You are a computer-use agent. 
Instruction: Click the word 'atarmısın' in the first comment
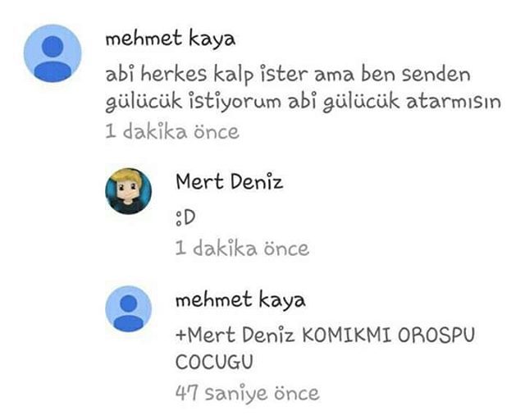[454, 102]
